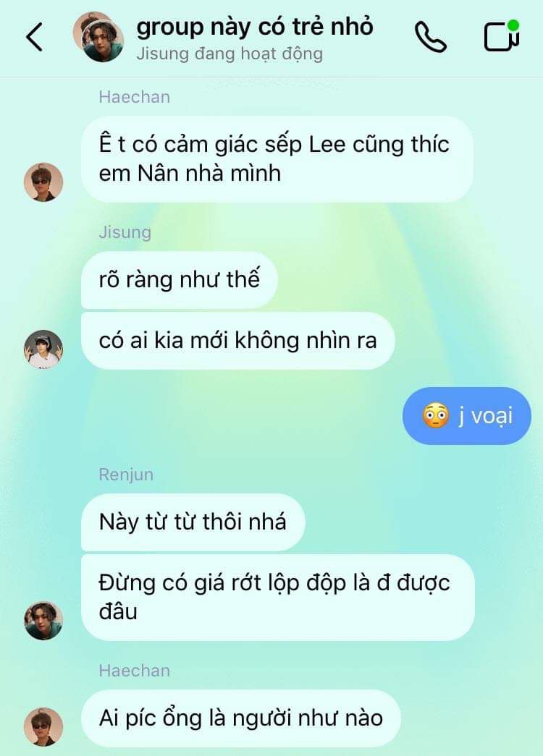The width and height of the screenshot is (543, 756).
Task: Tap Haechan's avatar beside the last message
Action: click(x=43, y=727)
